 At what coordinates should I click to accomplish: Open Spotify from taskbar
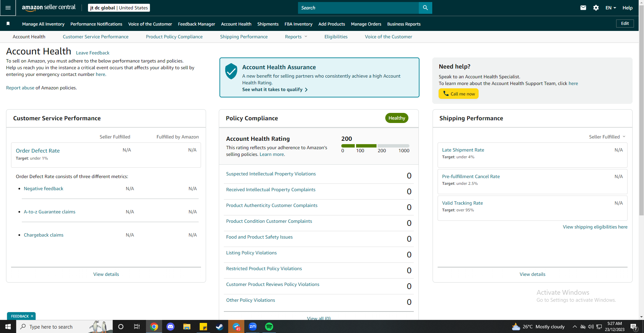(269, 327)
